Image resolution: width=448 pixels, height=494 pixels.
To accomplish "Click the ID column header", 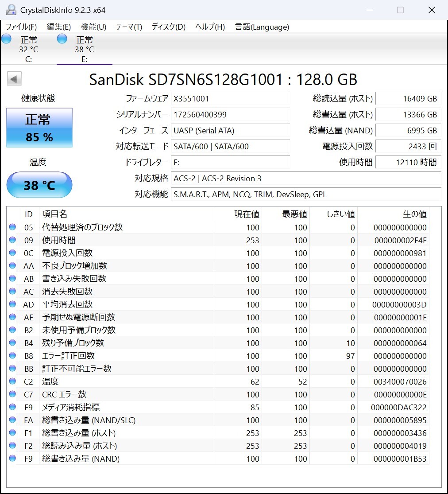I will (29, 214).
